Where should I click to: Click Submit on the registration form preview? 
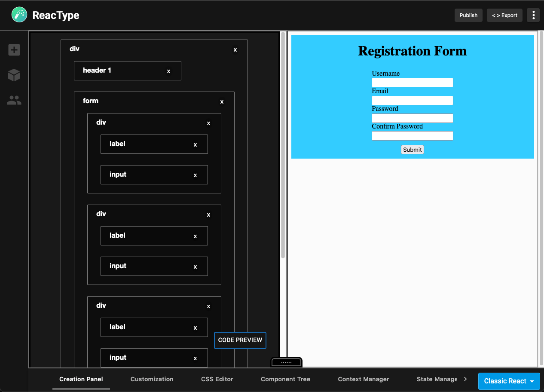412,150
